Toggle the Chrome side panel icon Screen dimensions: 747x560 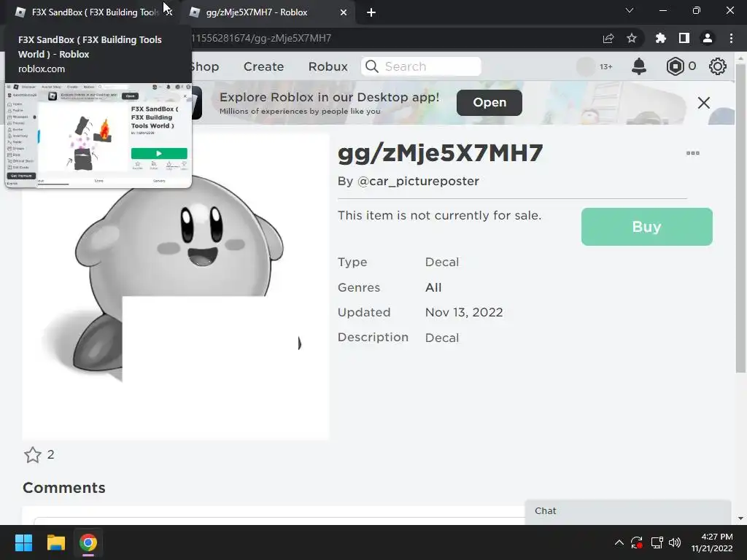click(x=684, y=38)
